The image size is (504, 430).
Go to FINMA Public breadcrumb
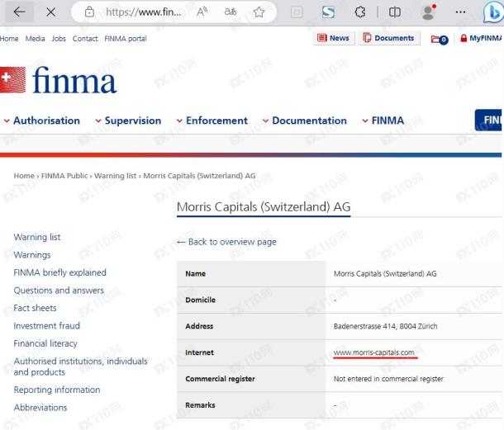tap(64, 176)
